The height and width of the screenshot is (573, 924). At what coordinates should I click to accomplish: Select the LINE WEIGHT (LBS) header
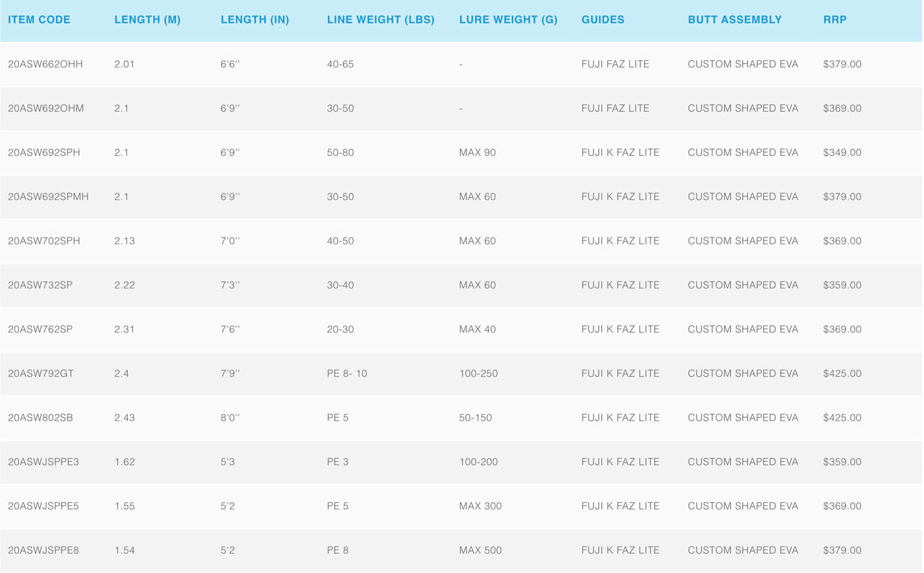point(381,20)
